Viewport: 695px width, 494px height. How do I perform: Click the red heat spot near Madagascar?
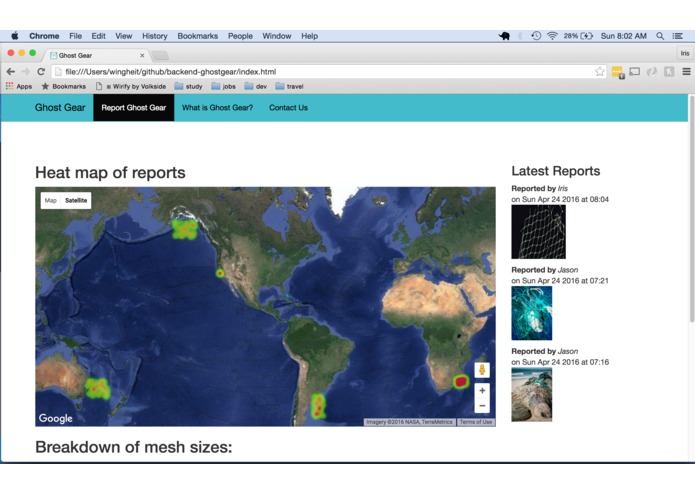click(x=461, y=381)
